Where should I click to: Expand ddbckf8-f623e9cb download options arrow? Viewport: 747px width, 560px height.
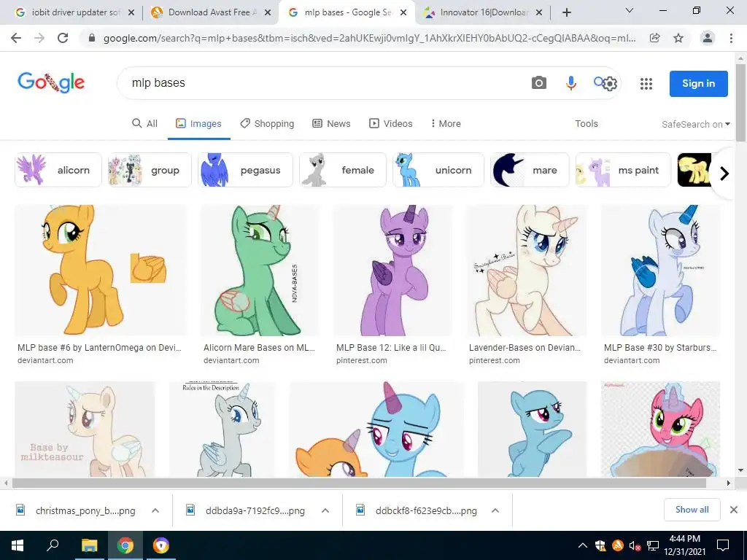[495, 510]
